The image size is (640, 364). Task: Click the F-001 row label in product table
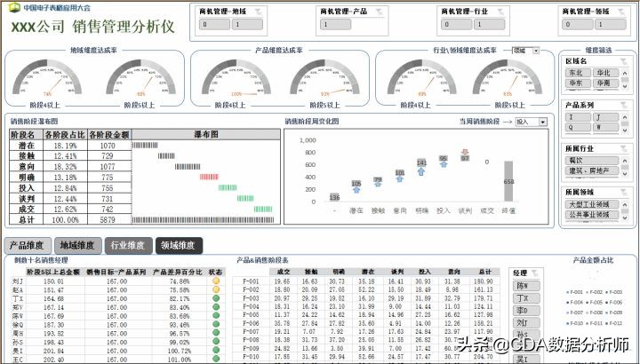click(x=251, y=281)
